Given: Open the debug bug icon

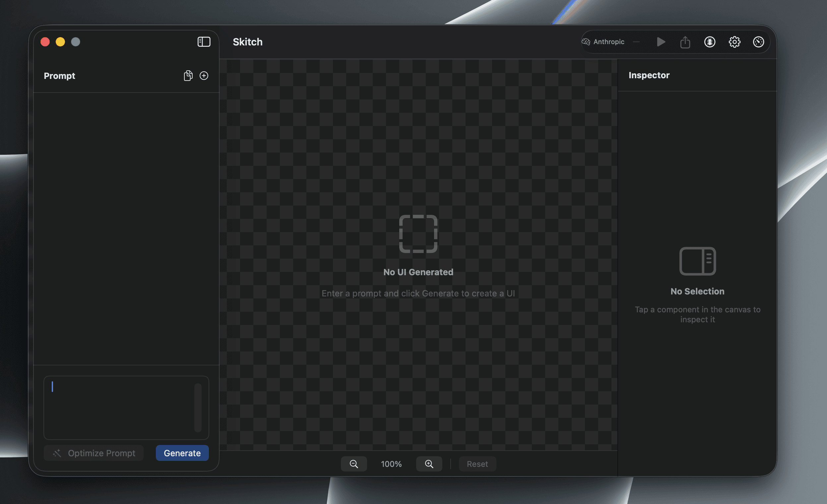Looking at the screenshot, I should pos(710,42).
